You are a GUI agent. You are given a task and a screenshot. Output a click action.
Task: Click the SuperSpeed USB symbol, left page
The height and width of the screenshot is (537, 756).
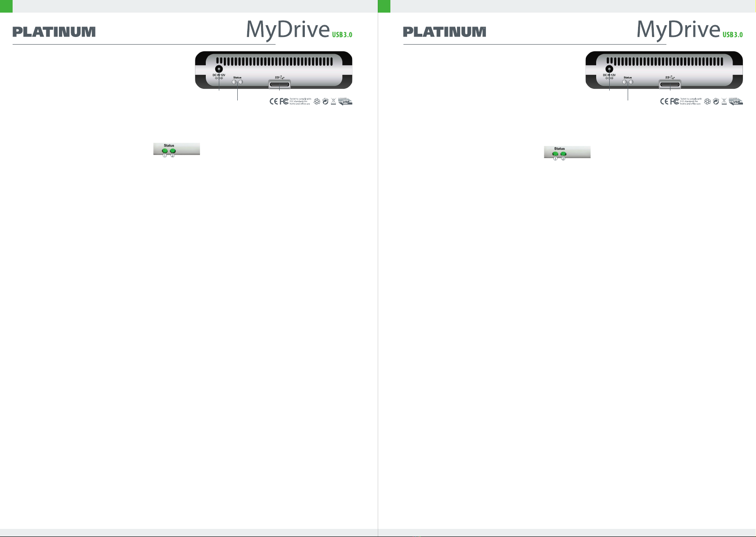tap(280, 77)
